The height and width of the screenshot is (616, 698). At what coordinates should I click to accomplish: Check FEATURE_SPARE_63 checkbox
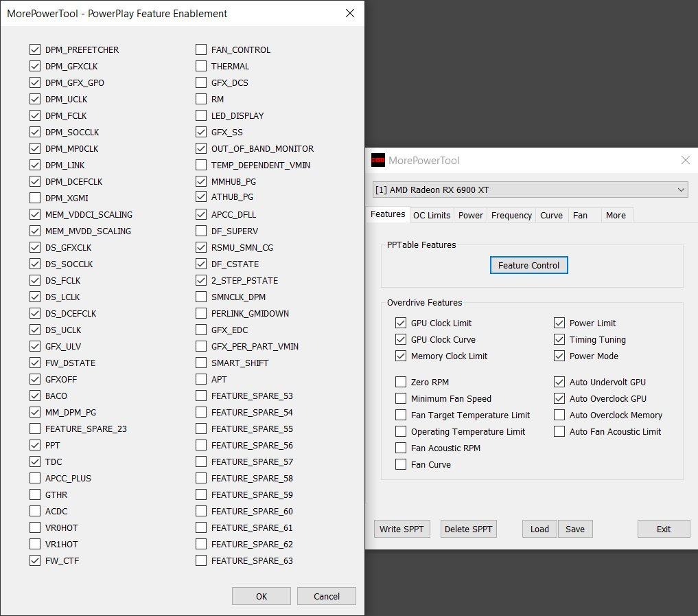(201, 560)
